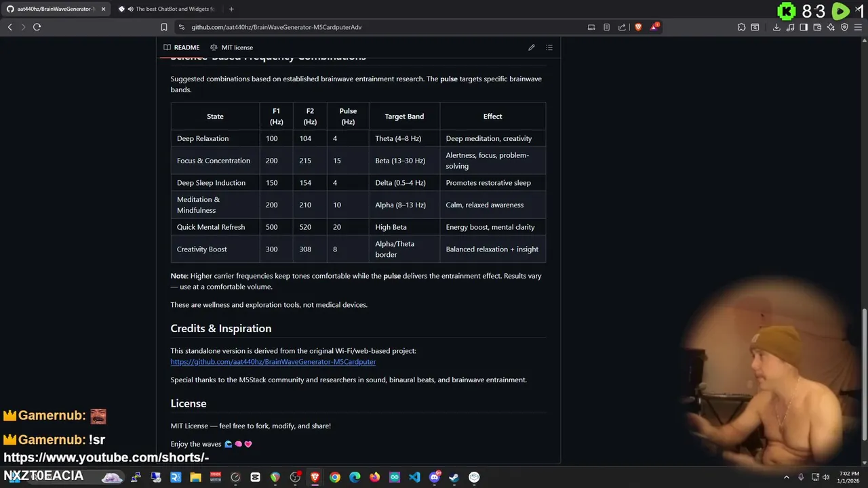
Task: Open a new browser tab
Action: (231, 9)
